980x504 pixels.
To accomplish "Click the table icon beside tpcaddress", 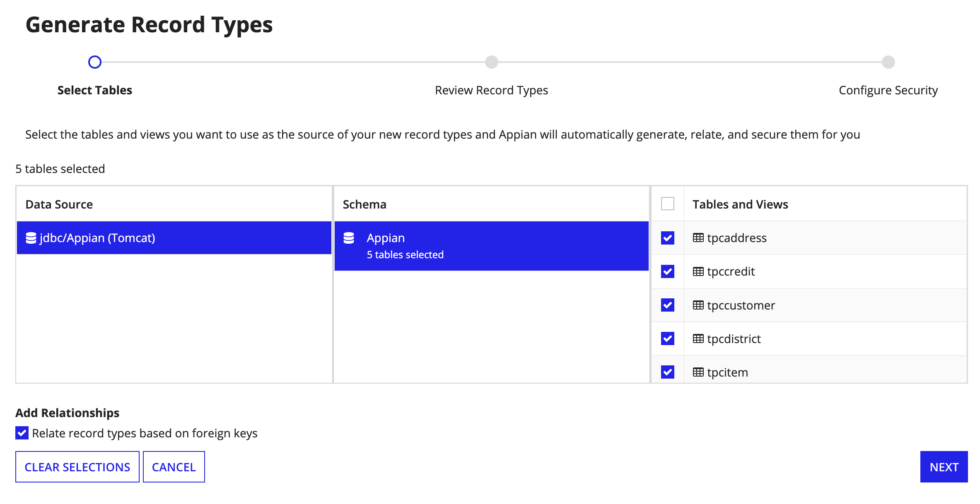I will (x=698, y=238).
